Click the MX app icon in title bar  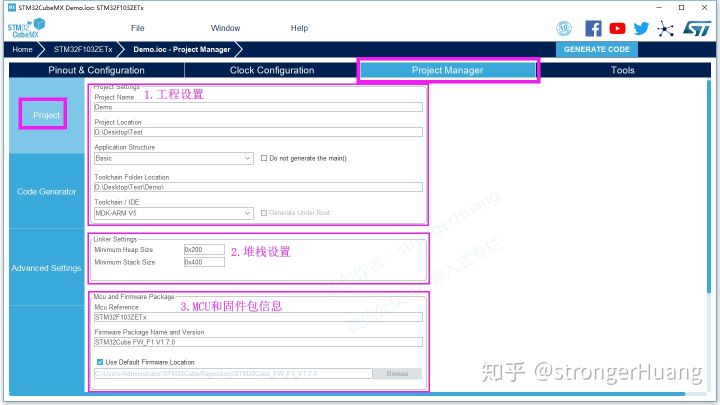[12, 7]
